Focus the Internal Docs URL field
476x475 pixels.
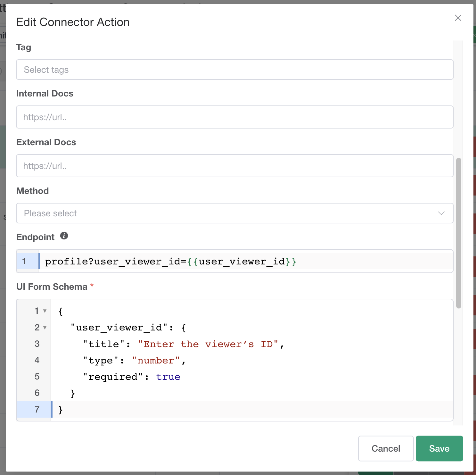click(x=234, y=117)
